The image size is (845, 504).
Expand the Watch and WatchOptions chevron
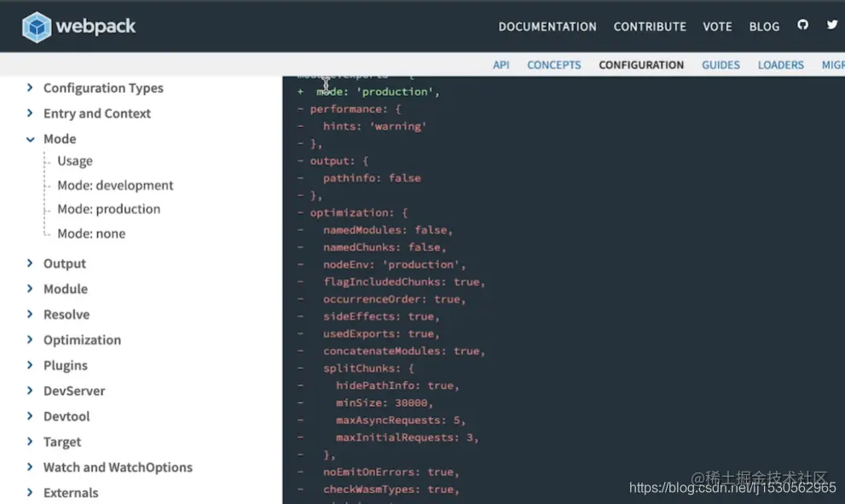coord(30,466)
